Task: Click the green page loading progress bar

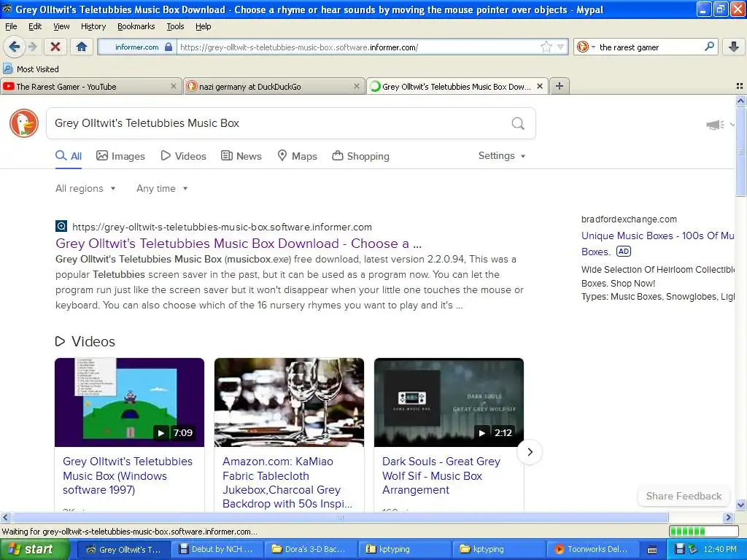Action: (x=703, y=531)
